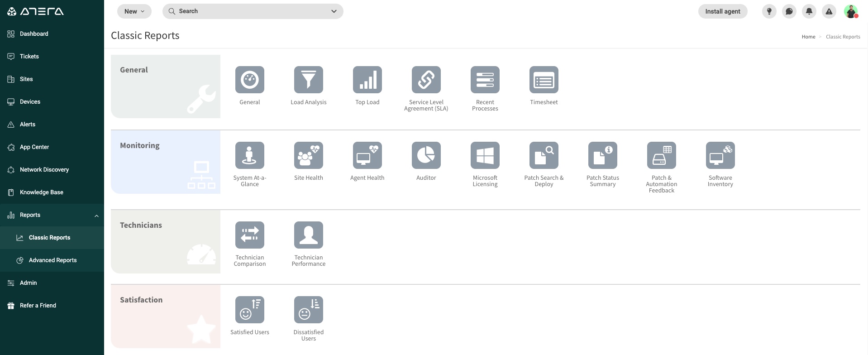The height and width of the screenshot is (355, 868).
Task: Go to Advanced Reports in sidebar
Action: tap(52, 260)
